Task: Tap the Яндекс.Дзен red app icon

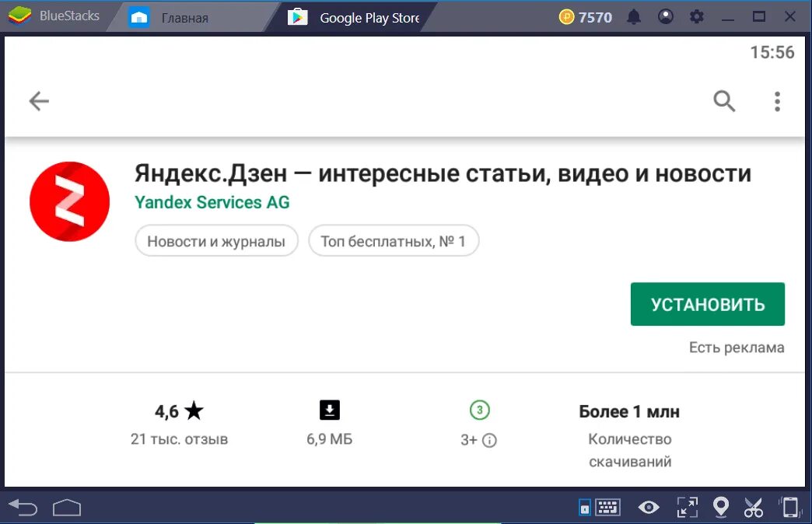Action: click(x=69, y=201)
